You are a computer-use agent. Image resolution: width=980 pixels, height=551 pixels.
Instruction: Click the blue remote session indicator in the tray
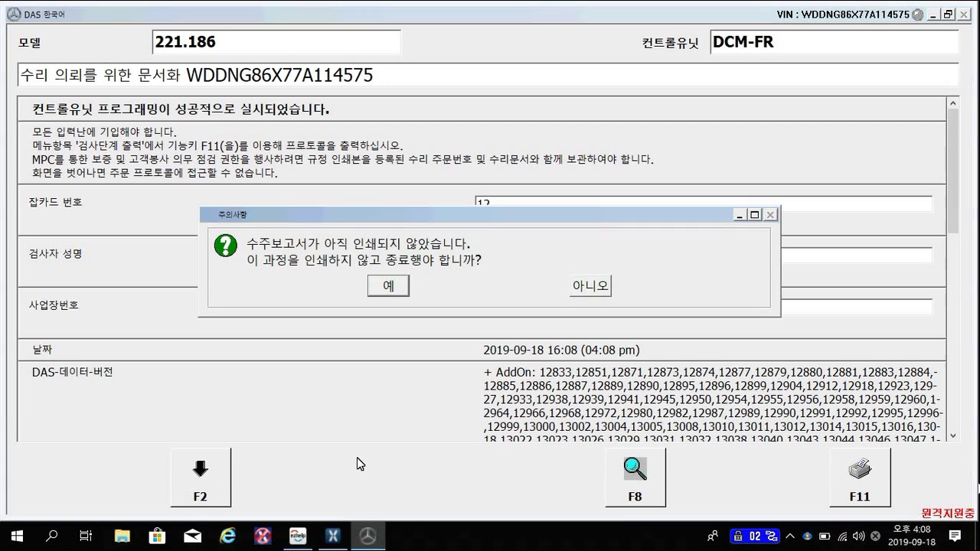(753, 536)
